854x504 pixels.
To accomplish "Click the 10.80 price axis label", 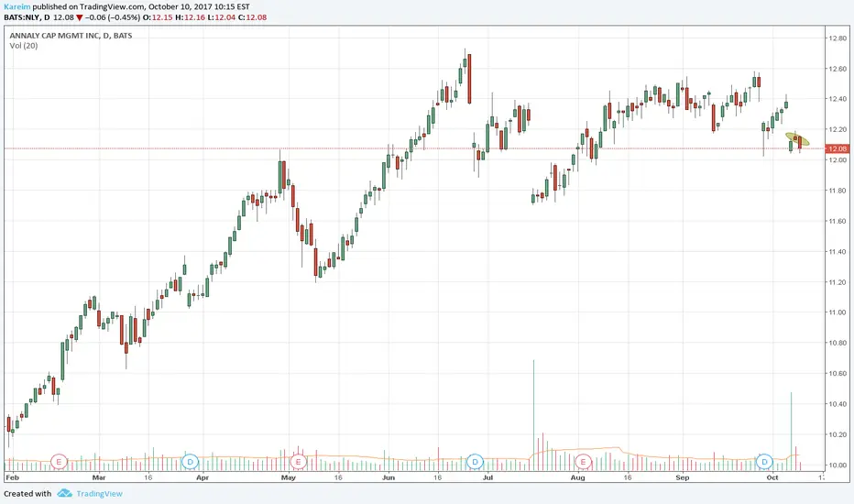I will point(838,344).
